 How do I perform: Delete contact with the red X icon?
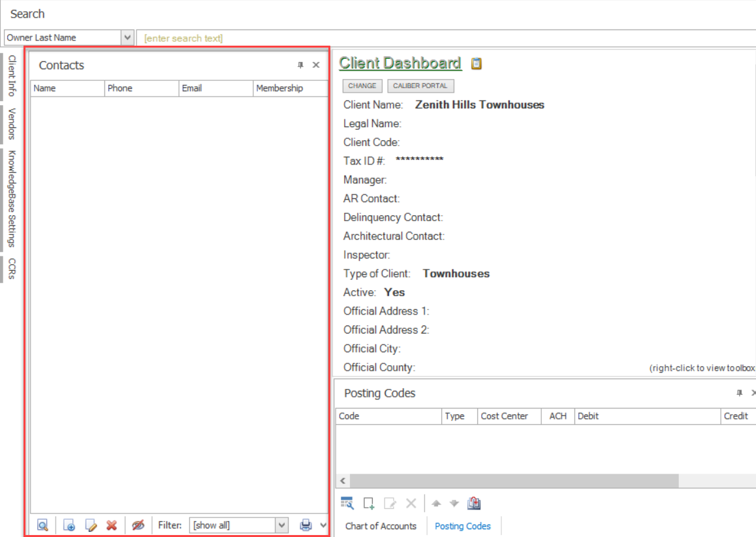(112, 525)
